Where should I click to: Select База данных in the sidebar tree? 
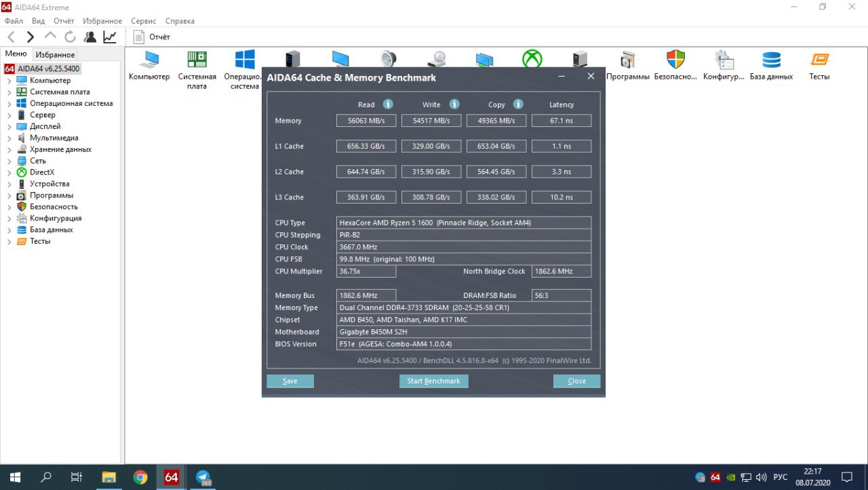(51, 230)
